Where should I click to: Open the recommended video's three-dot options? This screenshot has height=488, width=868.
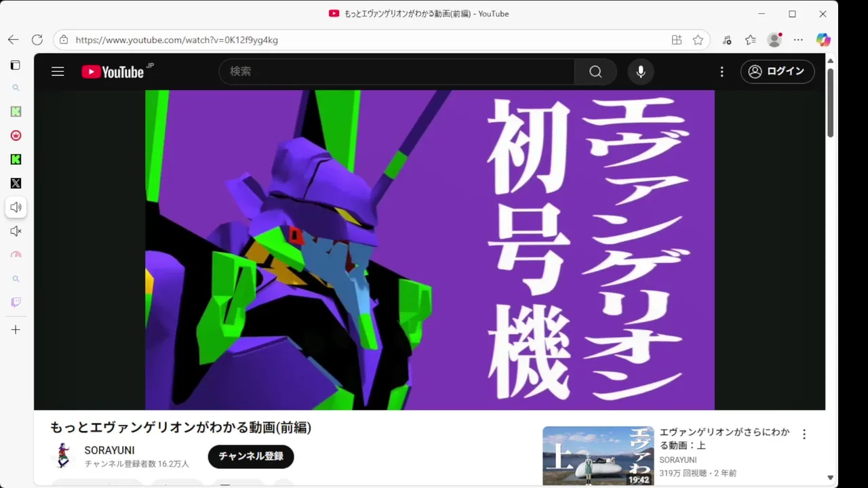804,434
